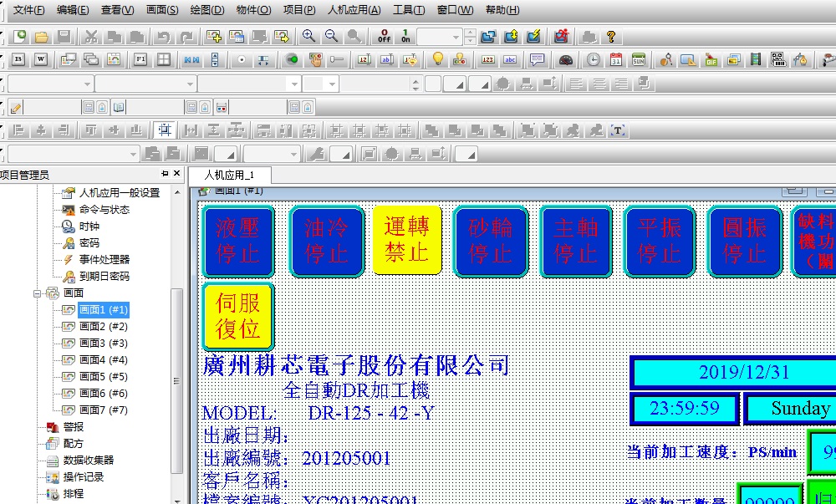
Task: Click the open folder icon in toolbar
Action: click(x=40, y=37)
